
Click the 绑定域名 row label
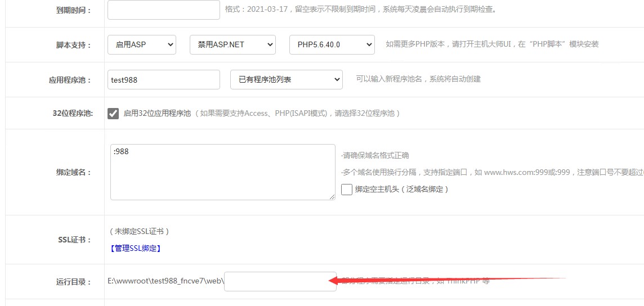pos(73,173)
